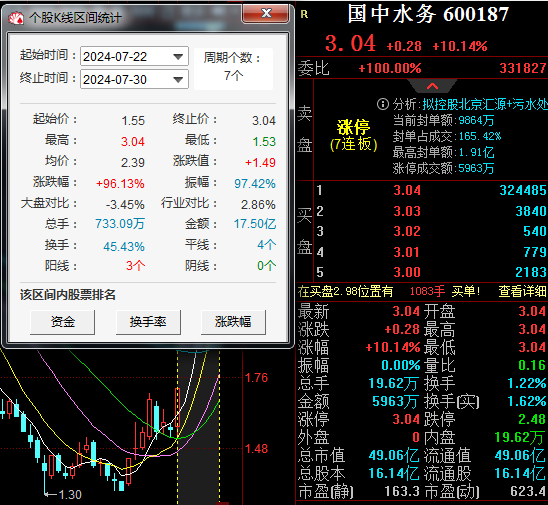Click the 平线 count 4个
This screenshot has width=548, height=505.
point(266,245)
